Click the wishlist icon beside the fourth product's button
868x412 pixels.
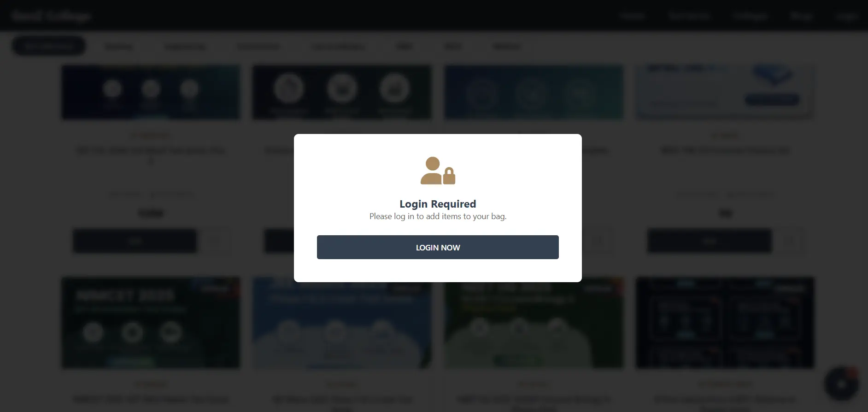[791, 241]
